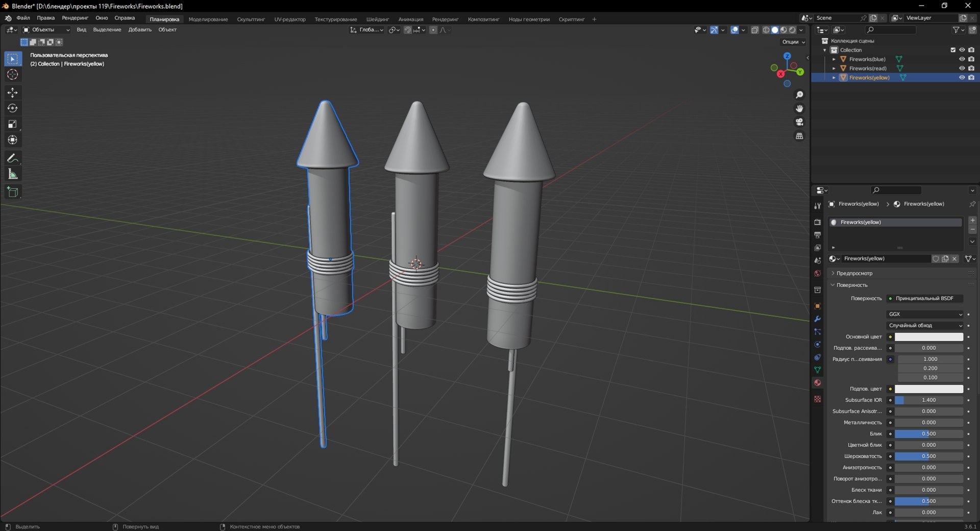Open the Случайный обход dropdown
This screenshot has width=980, height=531.
(x=925, y=325)
